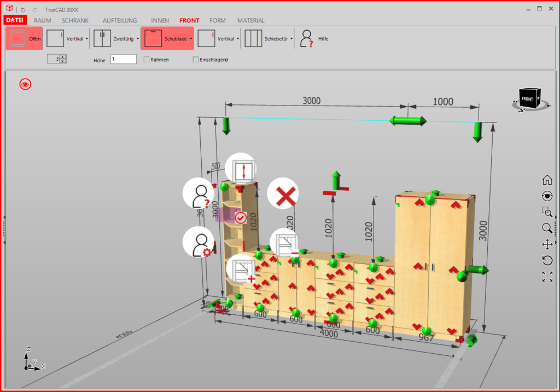560x392 pixels.
Task: Click the red X cancel circle
Action: click(x=283, y=193)
